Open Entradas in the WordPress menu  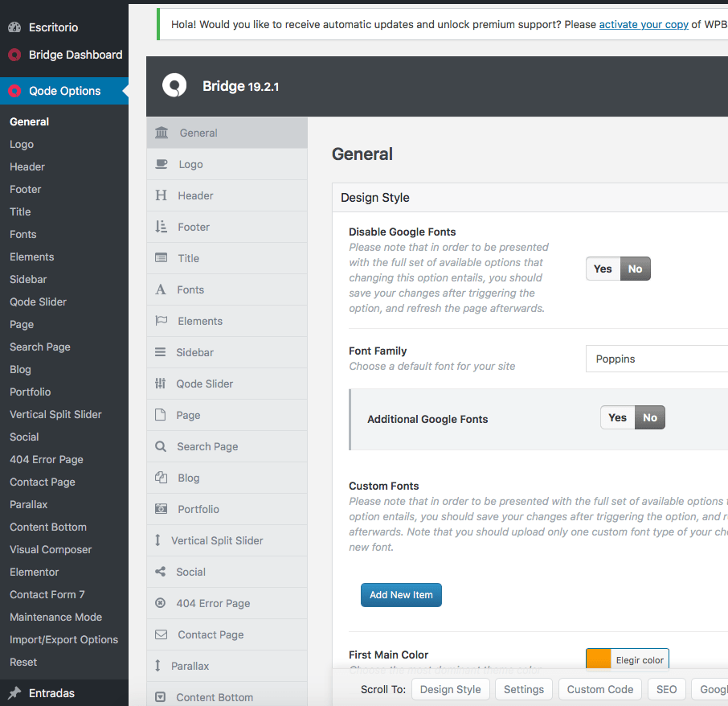click(51, 693)
